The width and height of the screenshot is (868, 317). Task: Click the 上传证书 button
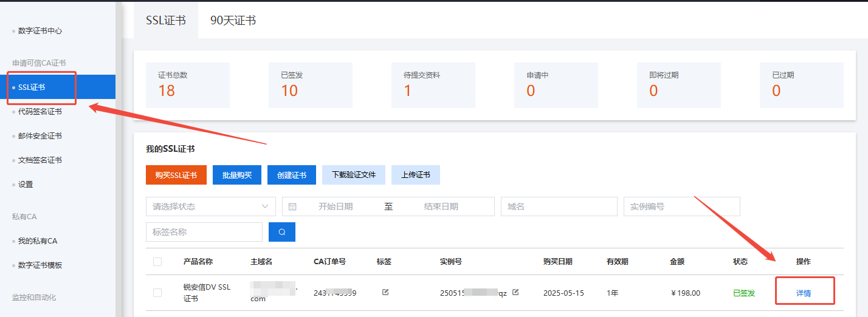[x=415, y=175]
